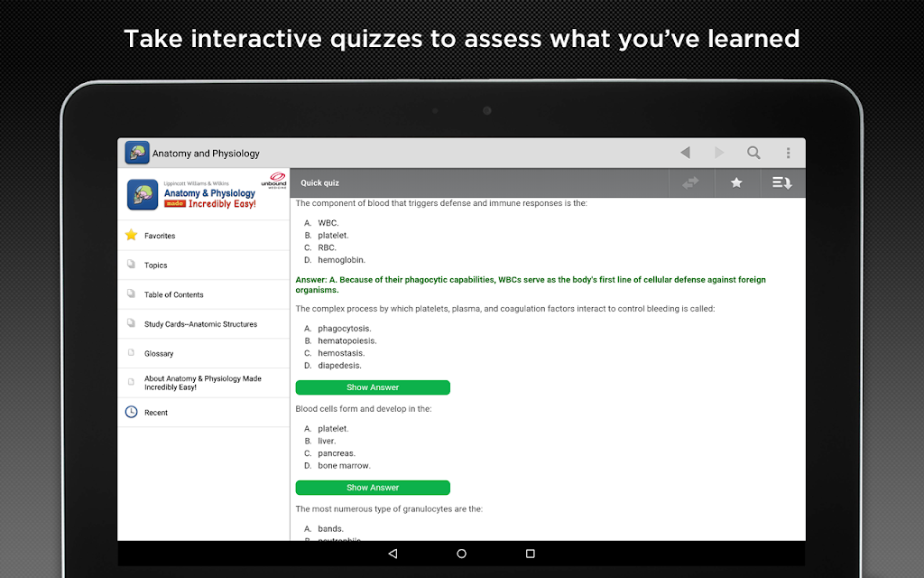Open the Glossary entry

pos(203,353)
